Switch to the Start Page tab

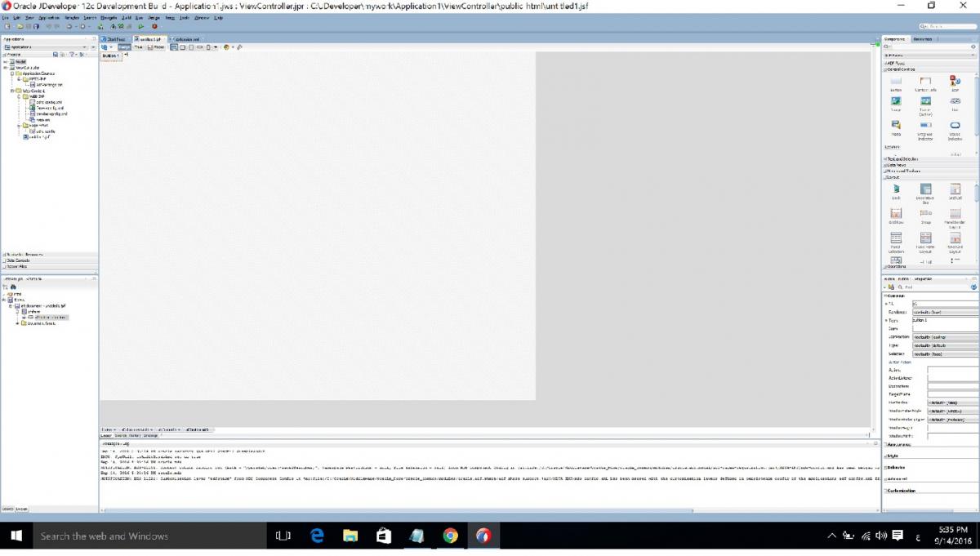pos(115,38)
